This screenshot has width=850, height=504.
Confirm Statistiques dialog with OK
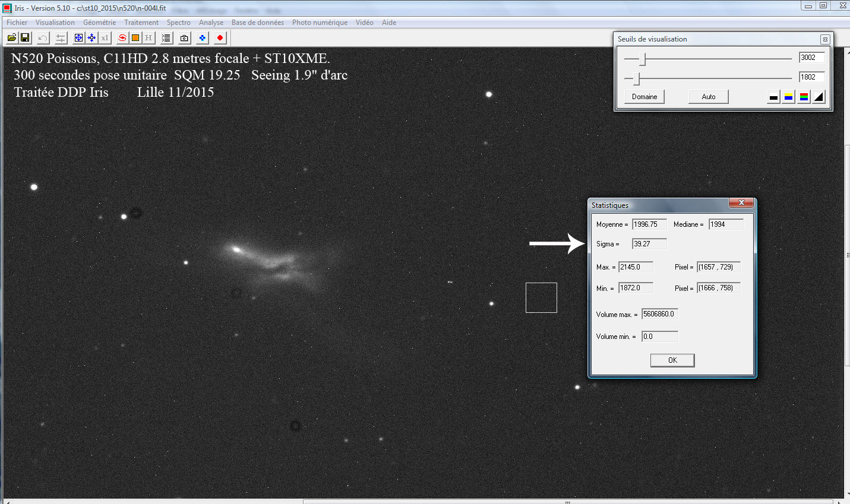pyautogui.click(x=672, y=360)
